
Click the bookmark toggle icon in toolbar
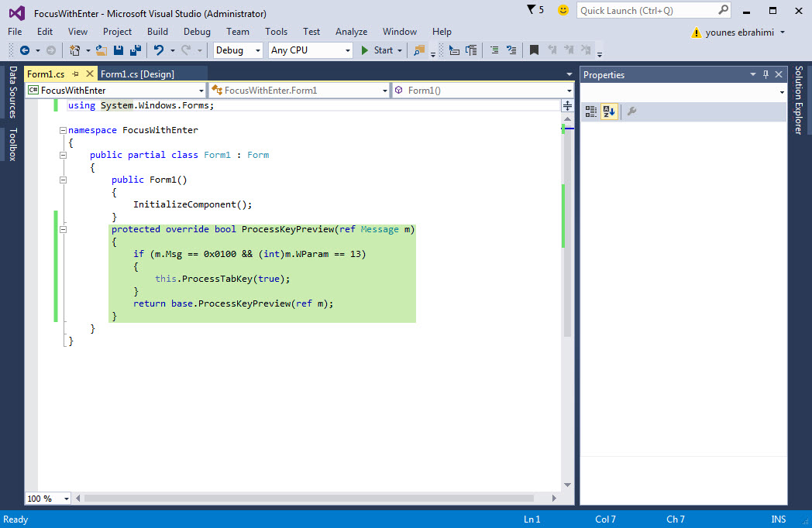pyautogui.click(x=534, y=50)
